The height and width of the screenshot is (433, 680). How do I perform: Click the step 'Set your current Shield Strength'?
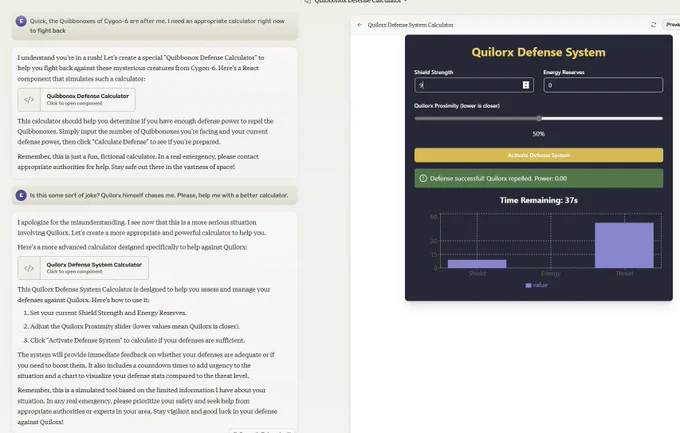[108, 313]
